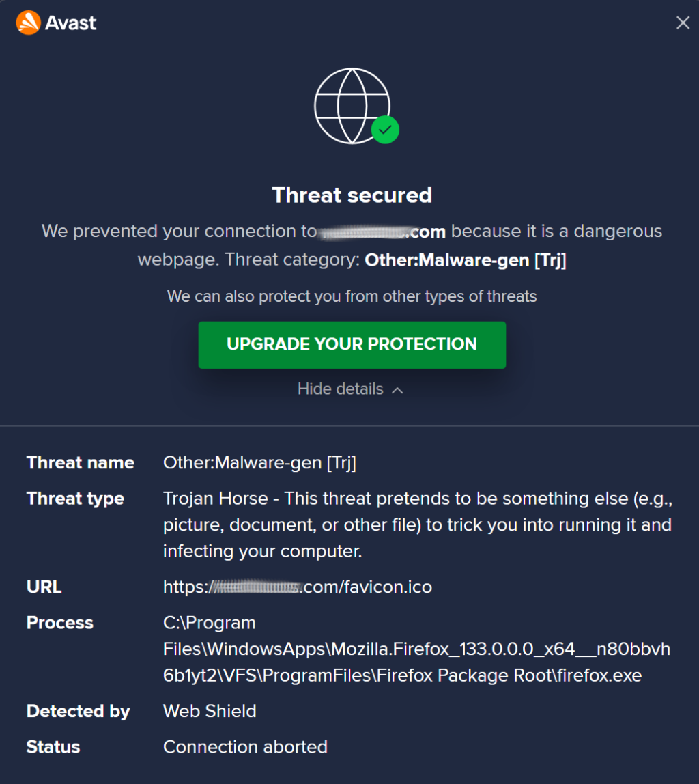This screenshot has height=784, width=699.
Task: Click the Process label in details
Action: click(59, 622)
